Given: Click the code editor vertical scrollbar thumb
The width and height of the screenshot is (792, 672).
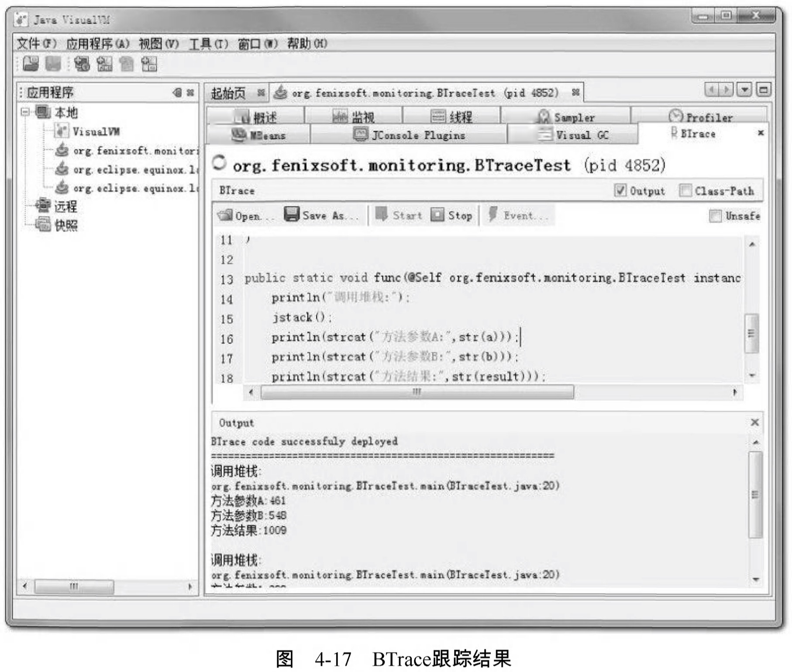Looking at the screenshot, I should 751,333.
